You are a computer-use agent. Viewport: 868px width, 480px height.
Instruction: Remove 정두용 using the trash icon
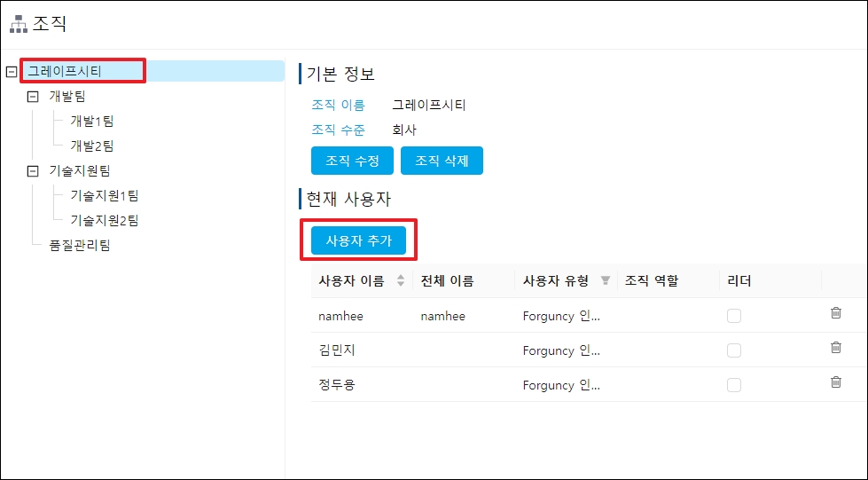click(835, 382)
